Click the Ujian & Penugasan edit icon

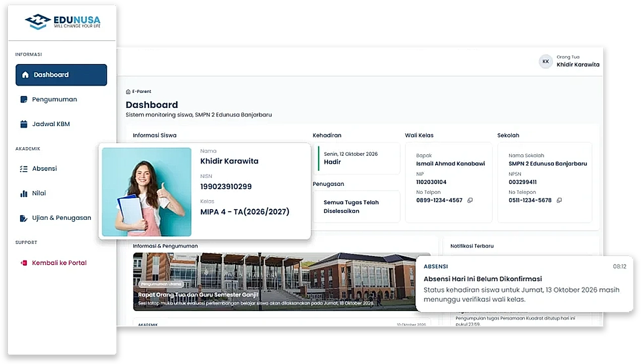[24, 218]
